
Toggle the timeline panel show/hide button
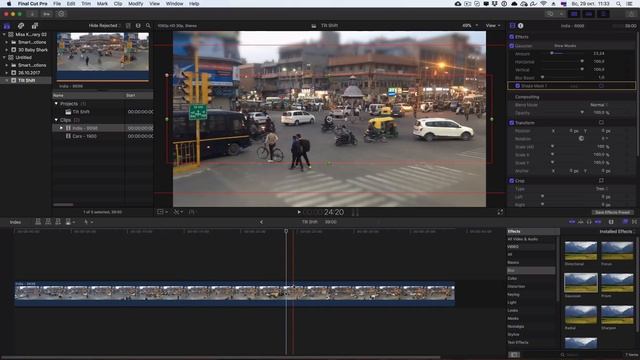[x=588, y=14]
